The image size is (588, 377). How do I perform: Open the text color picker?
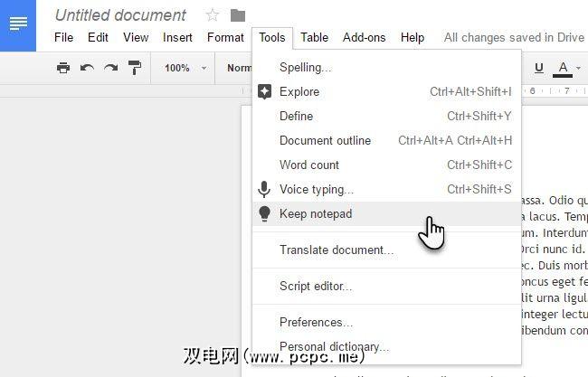[563, 69]
